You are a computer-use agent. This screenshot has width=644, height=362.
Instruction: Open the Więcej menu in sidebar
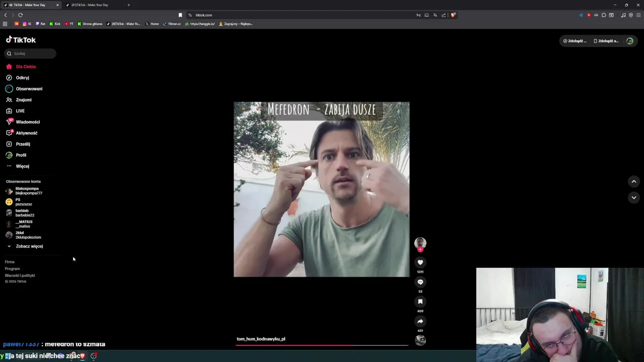coord(18,166)
